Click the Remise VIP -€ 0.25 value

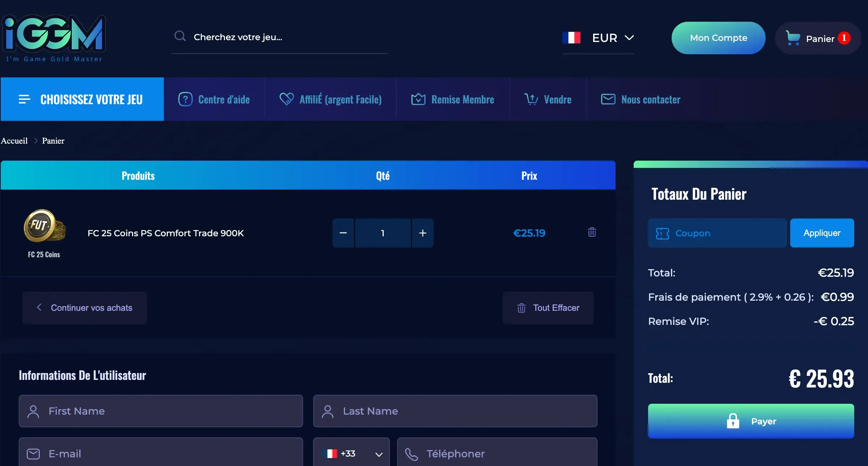(834, 321)
